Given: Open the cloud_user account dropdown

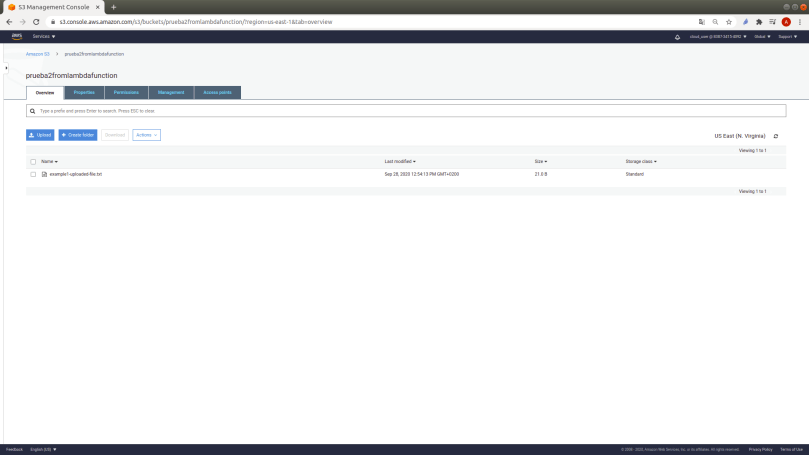Looking at the screenshot, I should (x=718, y=37).
